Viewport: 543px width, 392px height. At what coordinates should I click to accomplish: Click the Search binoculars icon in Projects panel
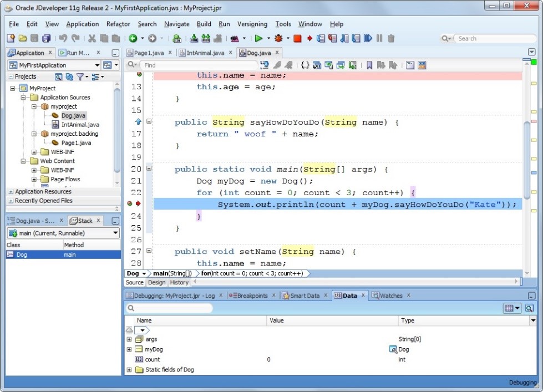coord(58,77)
